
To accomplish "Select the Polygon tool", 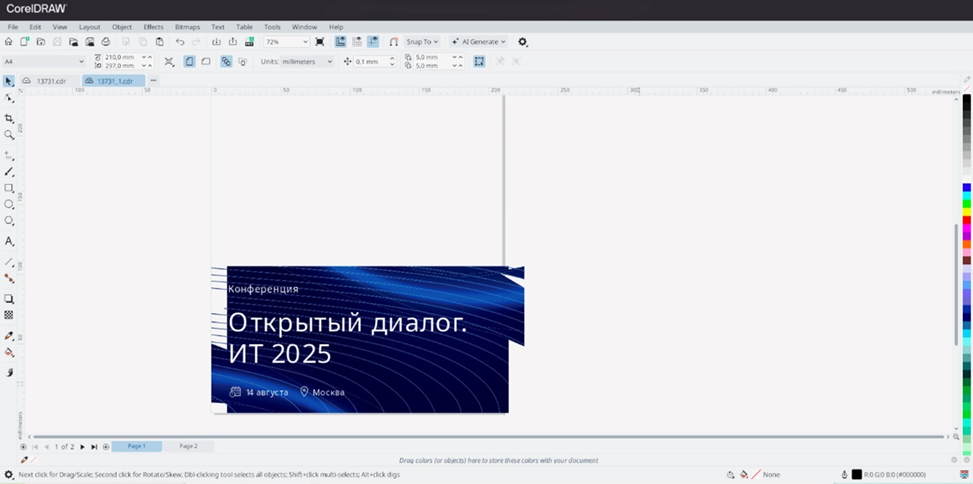I will pyautogui.click(x=9, y=220).
